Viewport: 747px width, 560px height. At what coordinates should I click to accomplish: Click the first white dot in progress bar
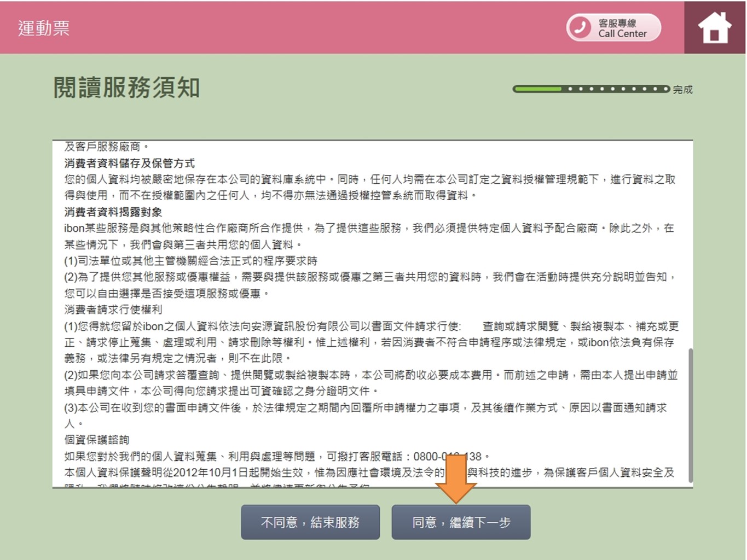pyautogui.click(x=570, y=89)
